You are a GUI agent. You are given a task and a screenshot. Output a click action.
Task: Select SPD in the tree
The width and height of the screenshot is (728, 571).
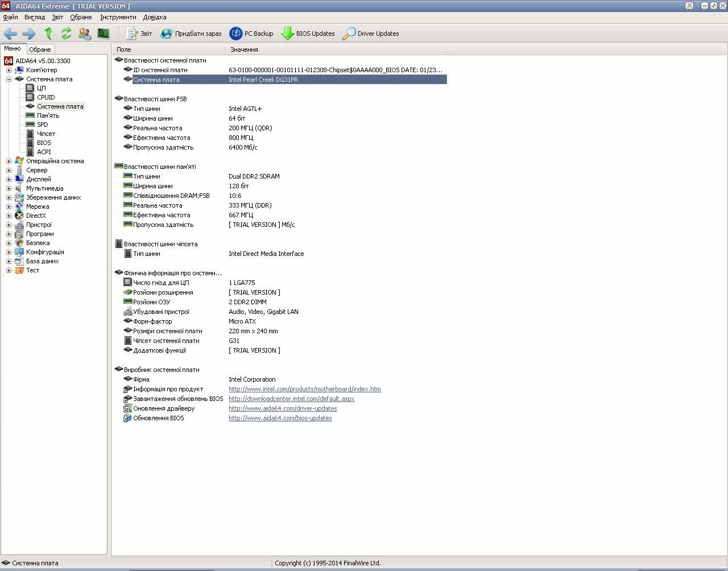tap(42, 125)
